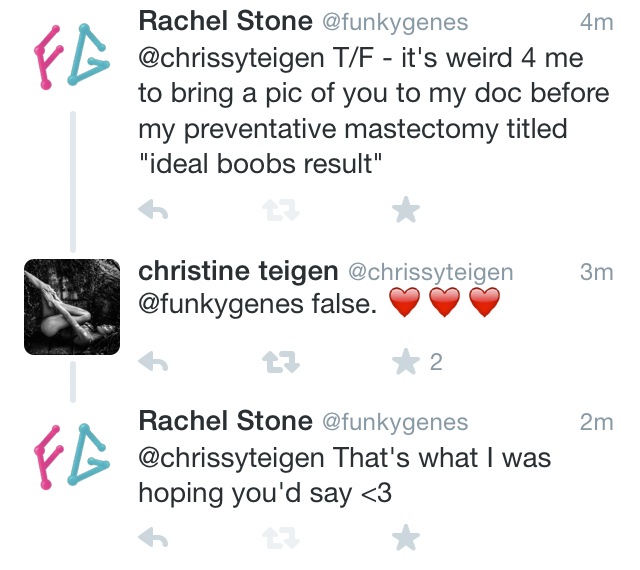
Task: Open christine teigen's profile picture
Action: pyautogui.click(x=72, y=307)
